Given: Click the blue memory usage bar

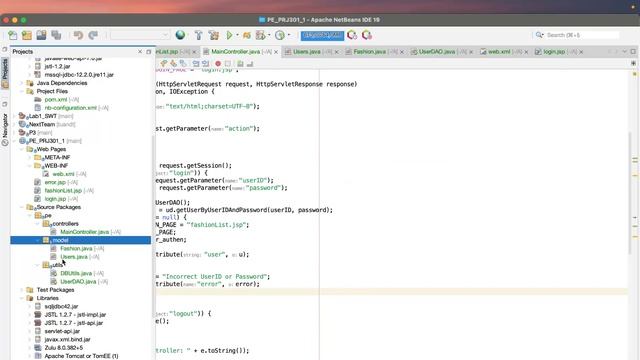Looking at the screenshot, I should click(322, 36).
